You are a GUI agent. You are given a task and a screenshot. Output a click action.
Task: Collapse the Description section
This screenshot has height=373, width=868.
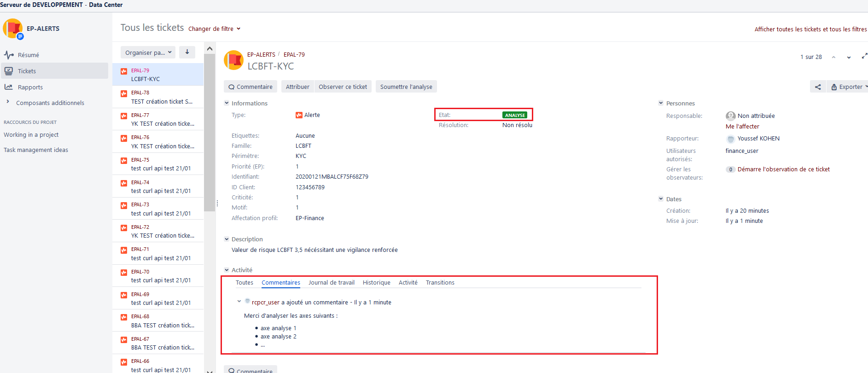coord(227,239)
